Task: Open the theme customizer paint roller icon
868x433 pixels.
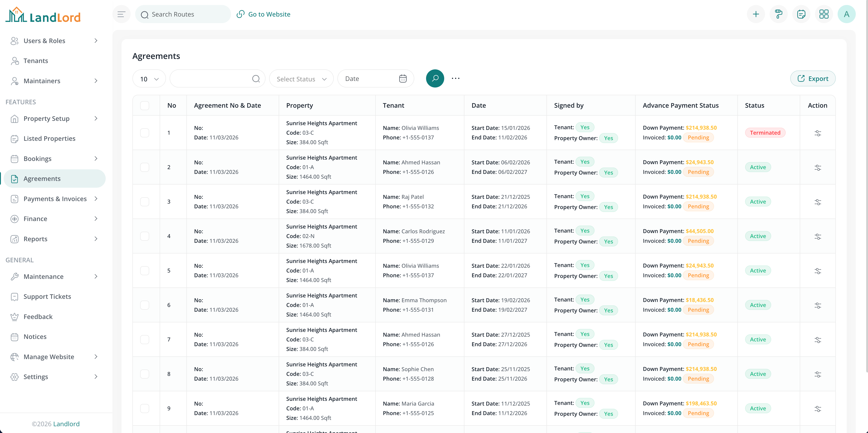Action: [779, 14]
